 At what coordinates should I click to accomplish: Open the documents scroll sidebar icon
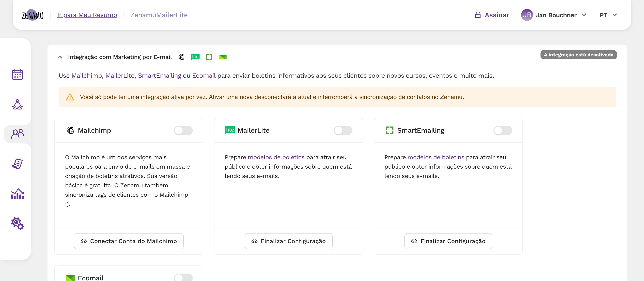(x=17, y=164)
